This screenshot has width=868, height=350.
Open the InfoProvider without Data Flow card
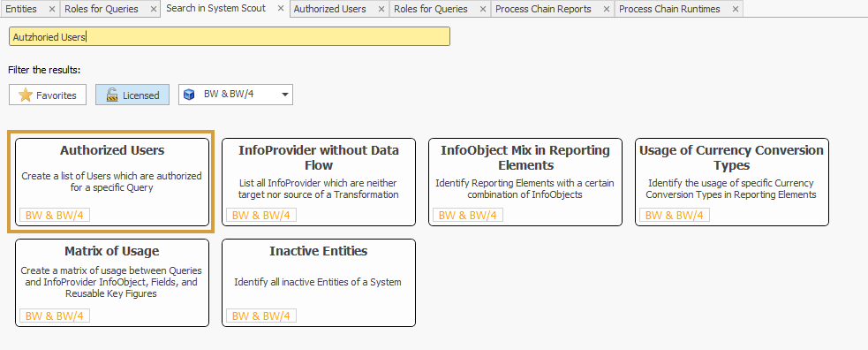(318, 182)
